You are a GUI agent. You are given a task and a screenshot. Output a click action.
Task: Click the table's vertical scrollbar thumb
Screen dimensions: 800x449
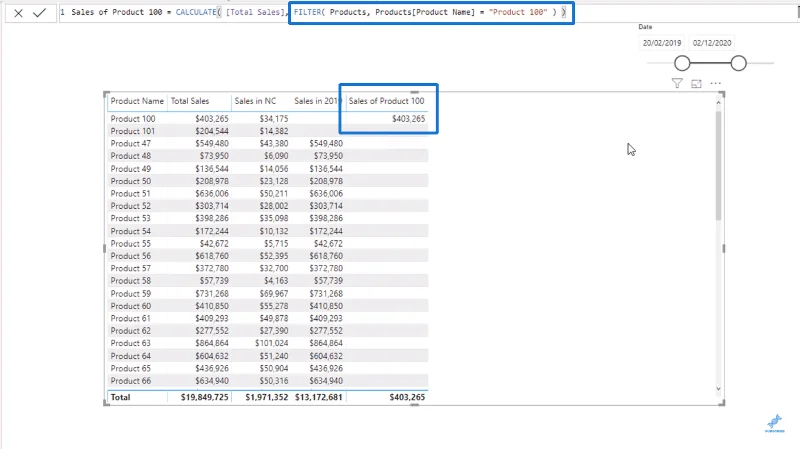(718, 166)
